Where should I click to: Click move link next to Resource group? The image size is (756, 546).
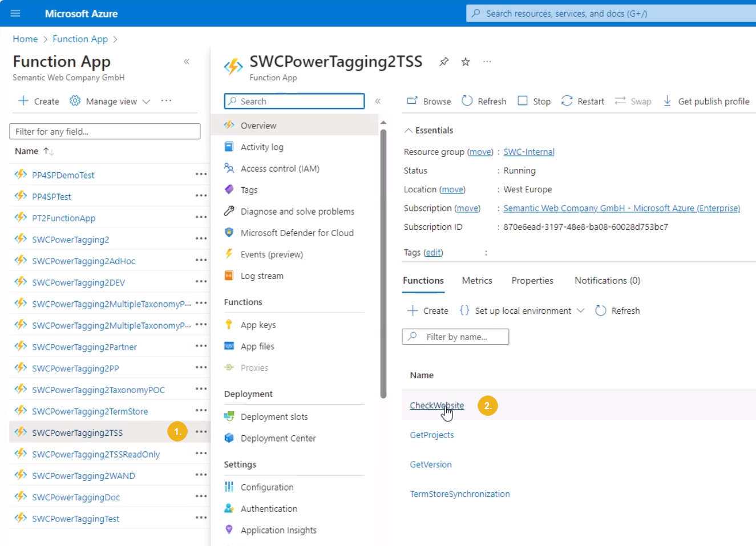point(480,152)
